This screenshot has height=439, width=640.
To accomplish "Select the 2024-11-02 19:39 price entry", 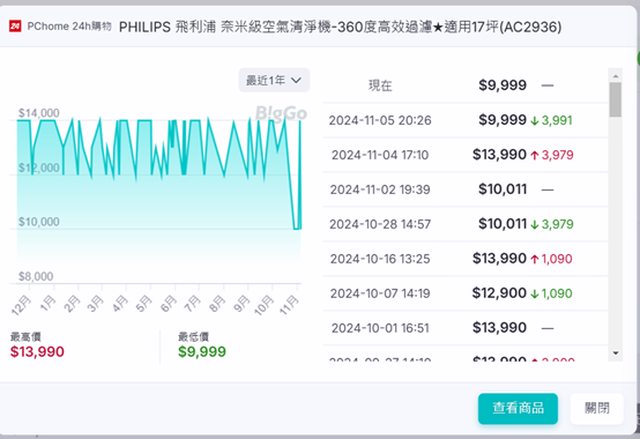I will (465, 189).
